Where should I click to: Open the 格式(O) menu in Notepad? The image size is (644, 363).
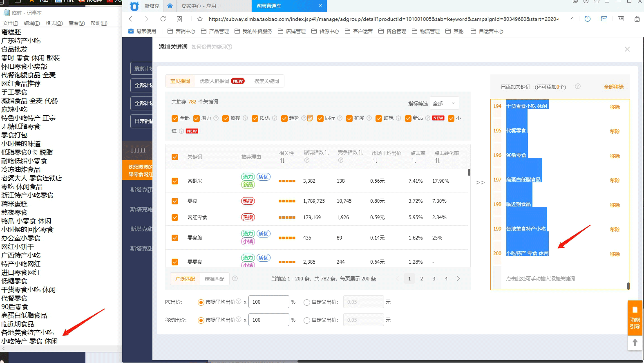coord(54,23)
